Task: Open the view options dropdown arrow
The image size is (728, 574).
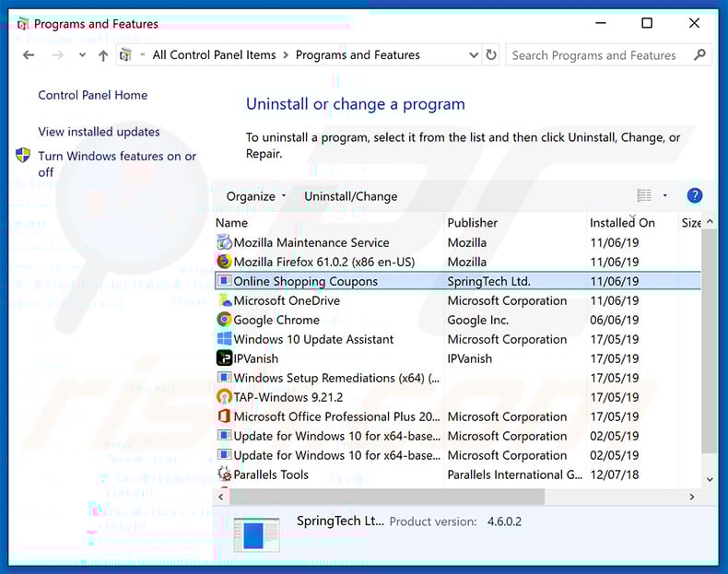Action: (x=664, y=195)
